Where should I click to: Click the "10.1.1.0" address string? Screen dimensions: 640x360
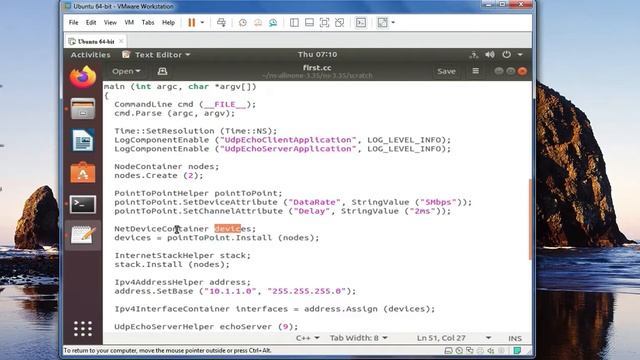coord(230,291)
